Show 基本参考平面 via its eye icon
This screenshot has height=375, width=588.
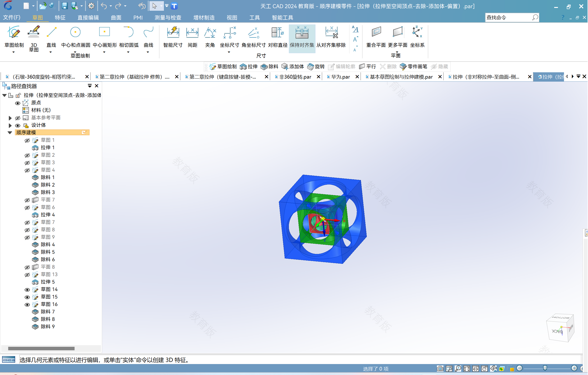17,118
